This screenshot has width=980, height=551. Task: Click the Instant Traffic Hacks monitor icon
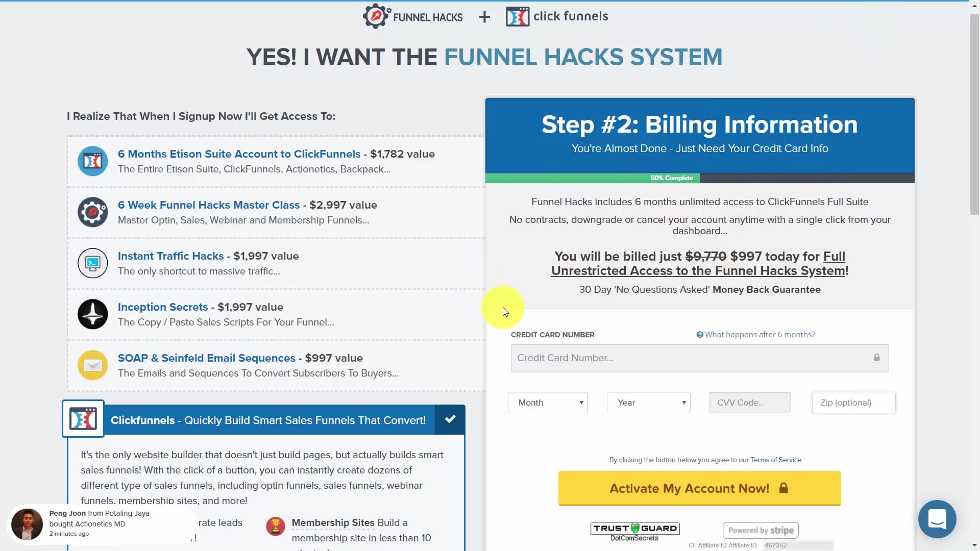pos(92,263)
